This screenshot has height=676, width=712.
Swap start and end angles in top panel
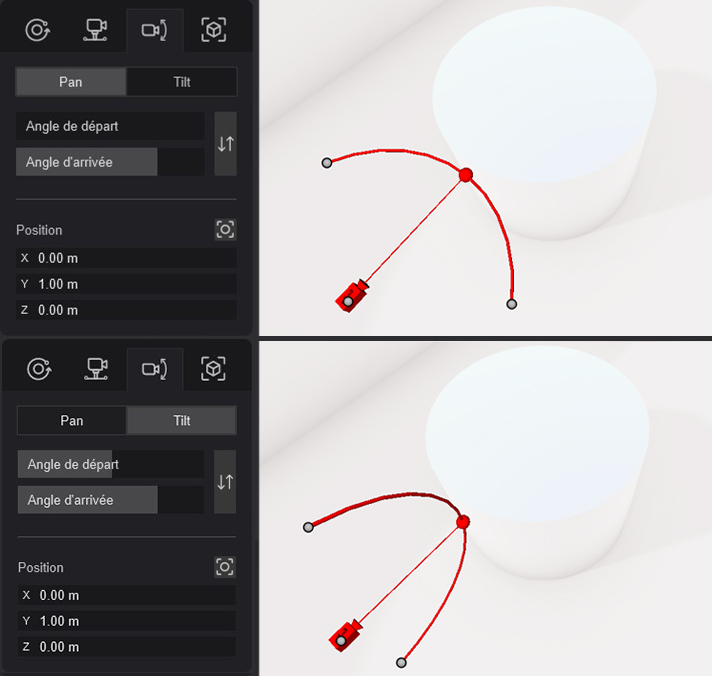[x=226, y=144]
